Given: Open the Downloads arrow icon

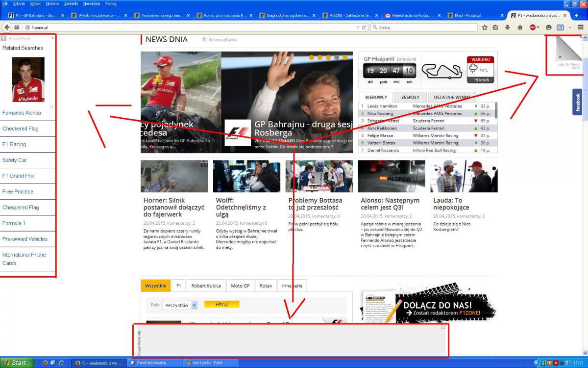Looking at the screenshot, I should (508, 27).
